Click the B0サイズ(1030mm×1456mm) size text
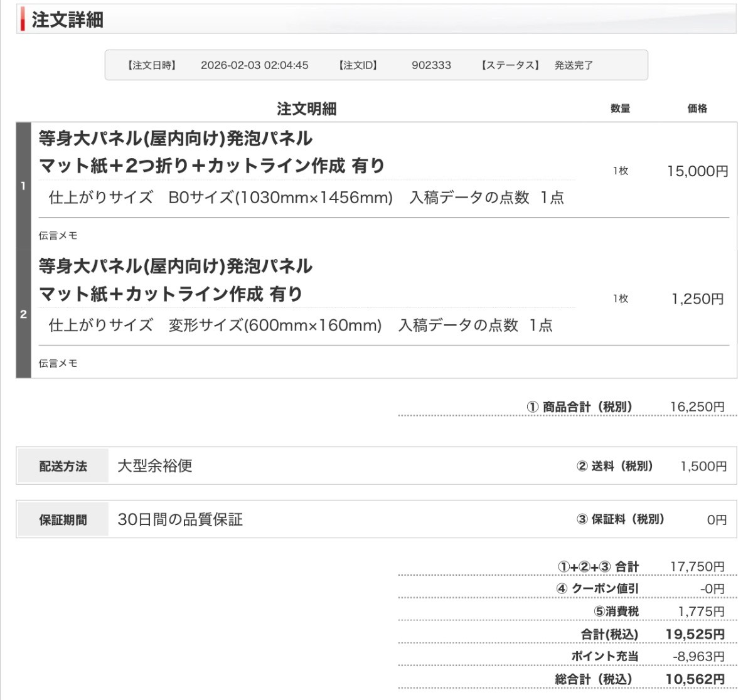The height and width of the screenshot is (700, 753). coord(280,198)
